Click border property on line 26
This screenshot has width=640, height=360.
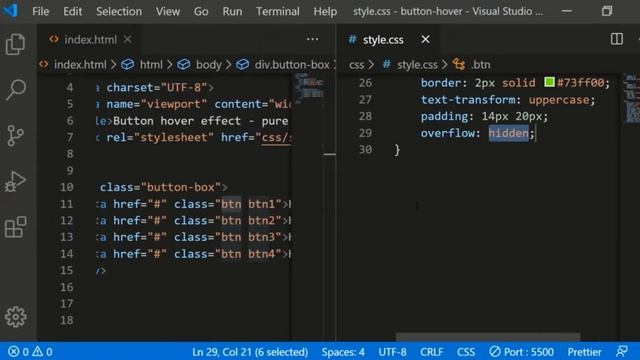[x=441, y=83]
